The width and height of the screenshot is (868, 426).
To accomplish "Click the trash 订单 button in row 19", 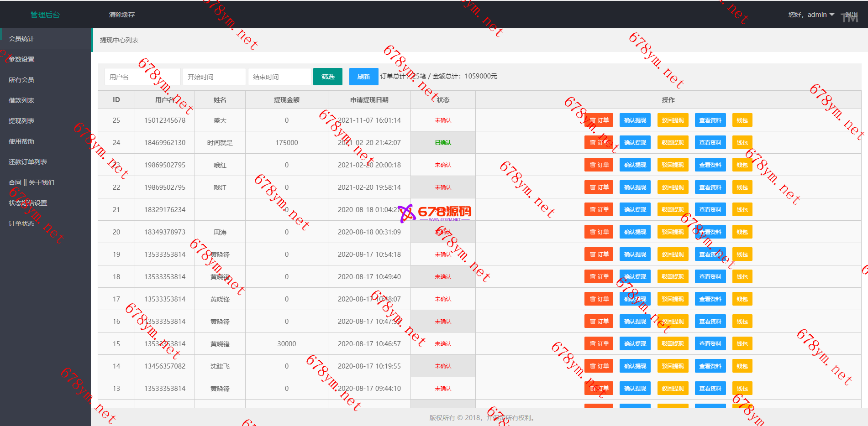I will tap(599, 255).
